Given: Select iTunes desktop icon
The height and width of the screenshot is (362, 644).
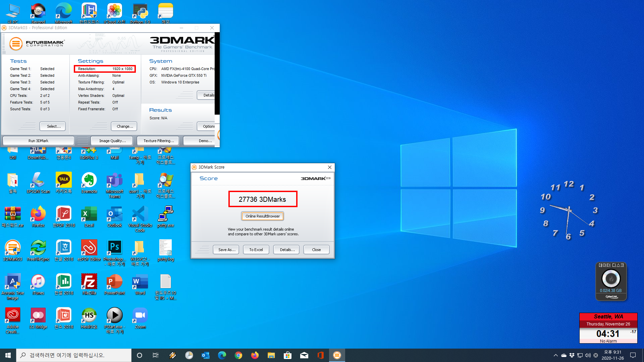Looking at the screenshot, I should [38, 285].
